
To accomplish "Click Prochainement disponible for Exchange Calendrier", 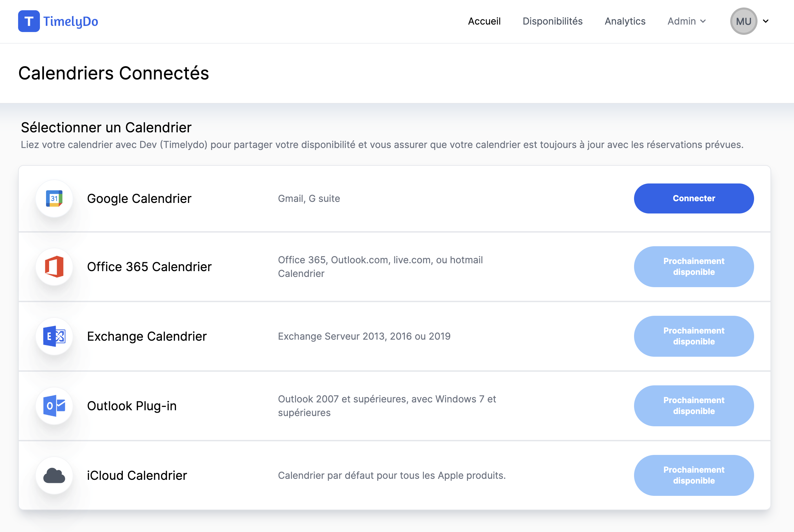I will (x=694, y=336).
